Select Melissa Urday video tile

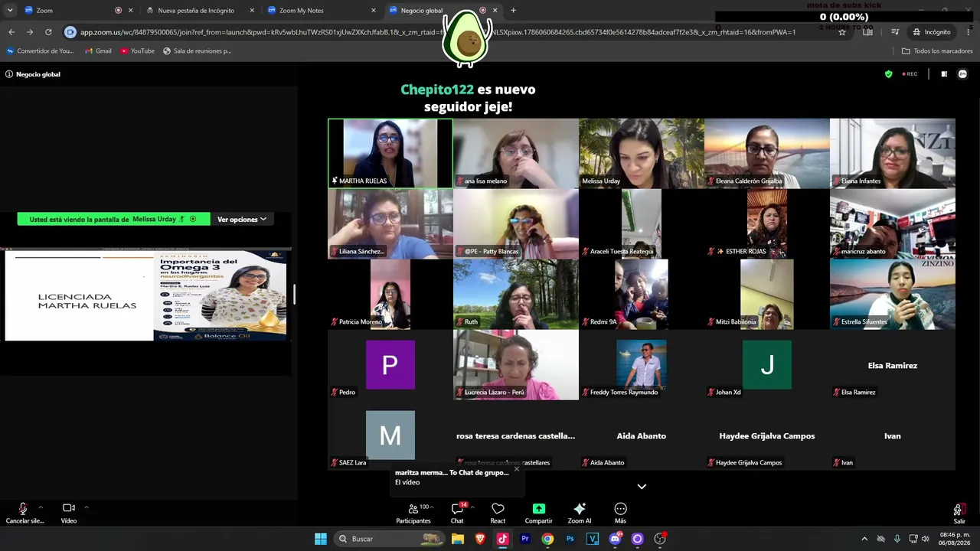point(642,153)
